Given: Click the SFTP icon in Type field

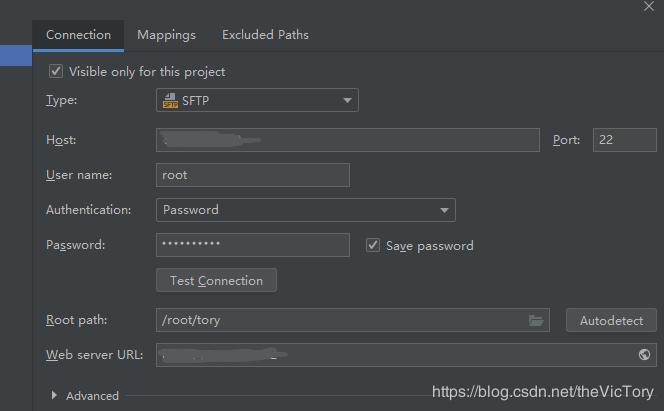Looking at the screenshot, I should [170, 100].
